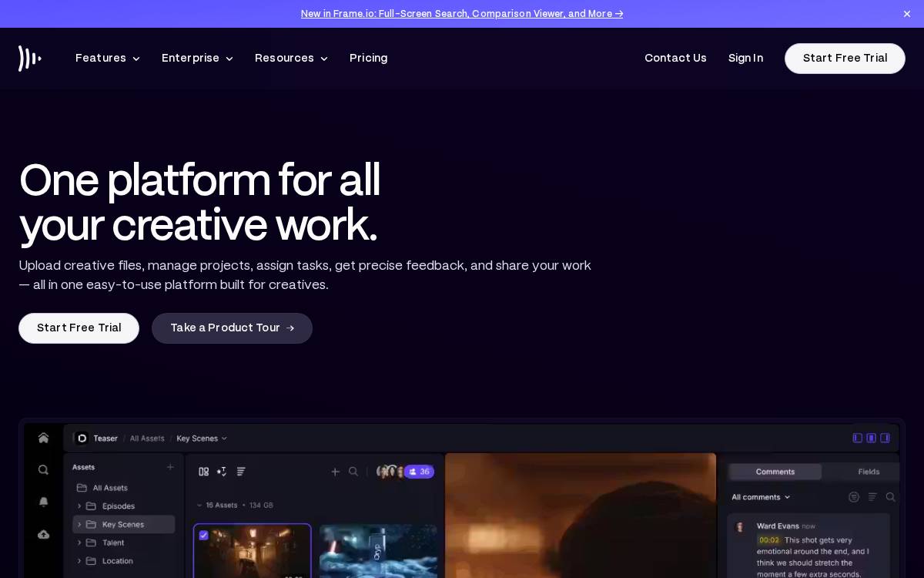Screen dimensions: 924x578
Task: Add a new item with Assets panel plus
Action: pos(170,467)
